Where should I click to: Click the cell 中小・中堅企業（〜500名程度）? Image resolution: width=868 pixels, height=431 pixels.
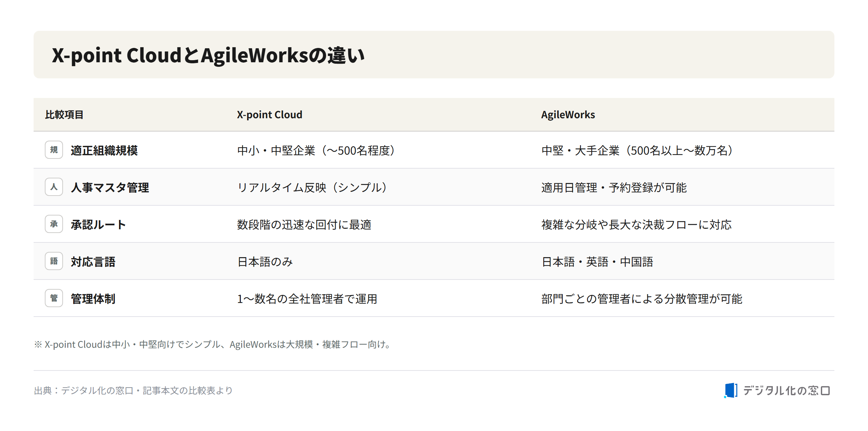[x=316, y=150]
